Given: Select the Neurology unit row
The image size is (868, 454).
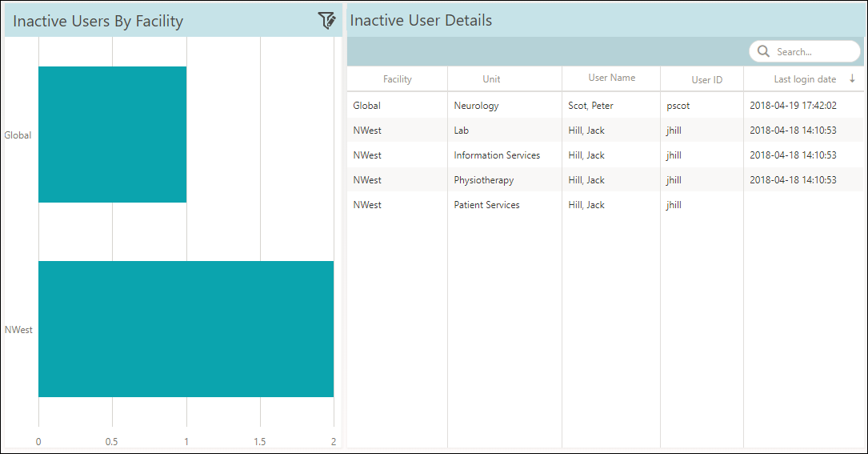Looking at the screenshot, I should [x=476, y=106].
